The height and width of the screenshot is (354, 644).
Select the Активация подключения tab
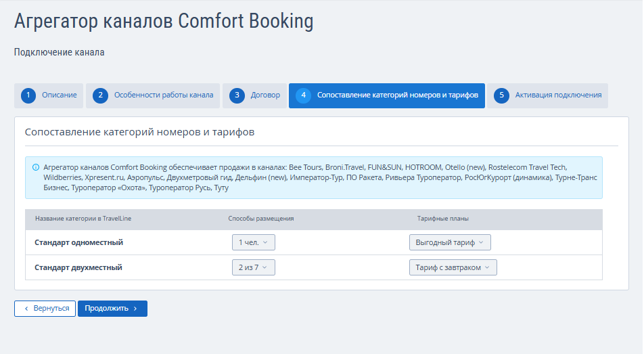[x=558, y=95]
